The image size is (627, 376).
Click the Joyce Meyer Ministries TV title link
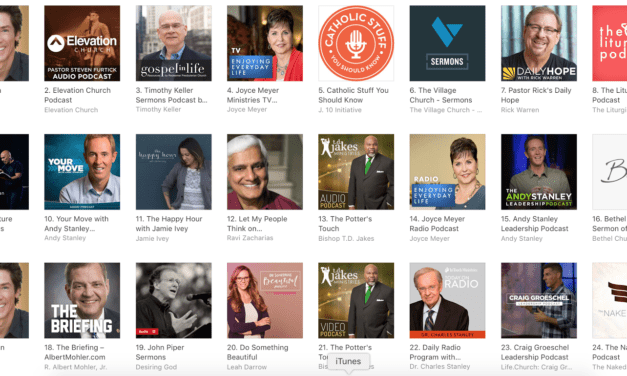coord(253,95)
